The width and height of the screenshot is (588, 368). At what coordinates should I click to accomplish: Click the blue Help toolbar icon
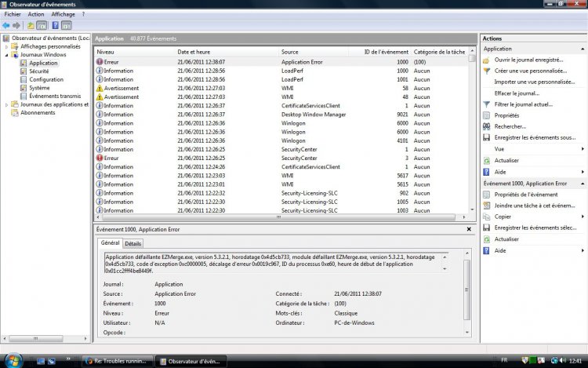coord(55,26)
